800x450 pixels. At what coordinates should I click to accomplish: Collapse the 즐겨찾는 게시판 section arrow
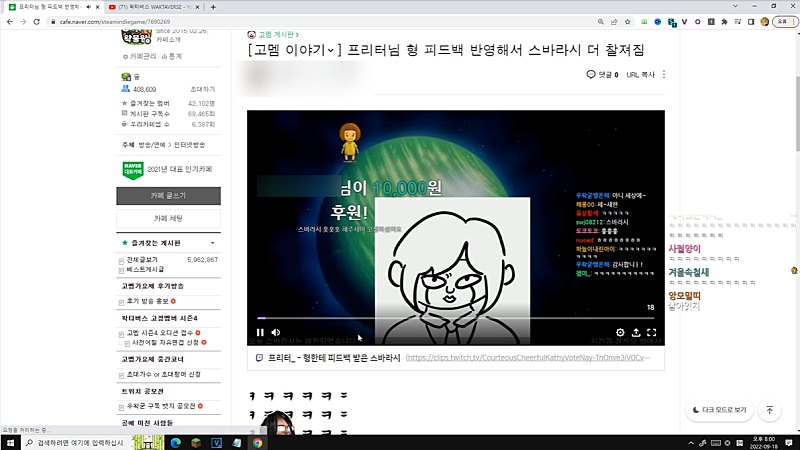[x=213, y=243]
